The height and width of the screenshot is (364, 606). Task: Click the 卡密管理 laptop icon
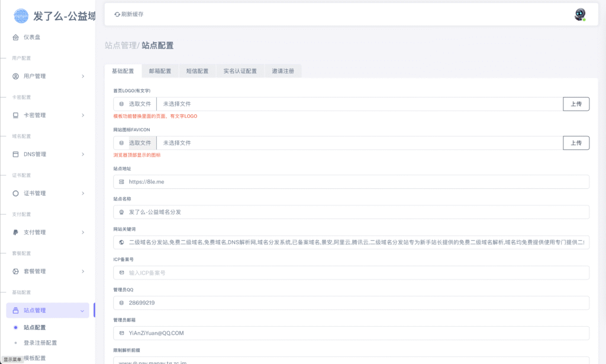pos(15,115)
